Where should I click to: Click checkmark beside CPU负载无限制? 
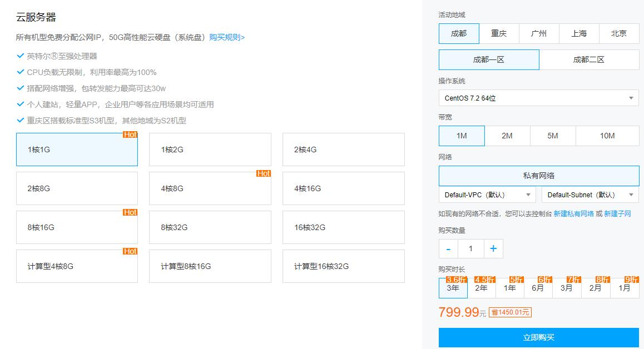[x=20, y=72]
